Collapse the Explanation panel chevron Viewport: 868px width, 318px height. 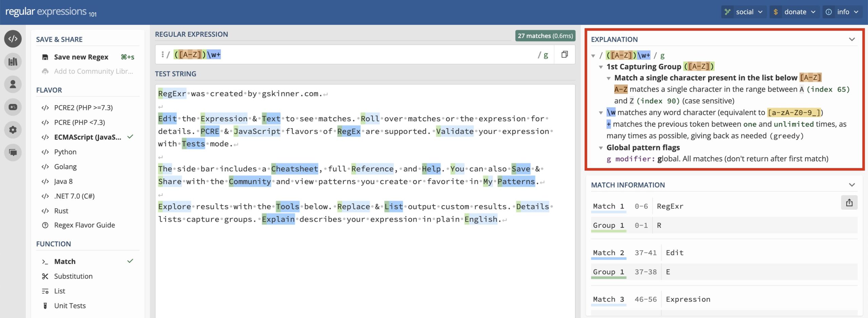coord(852,39)
